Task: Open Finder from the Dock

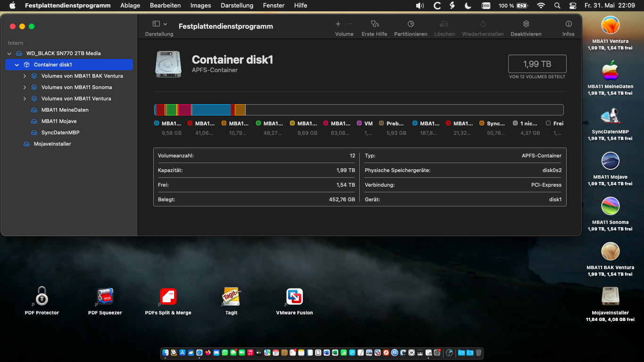Action: [x=165, y=353]
